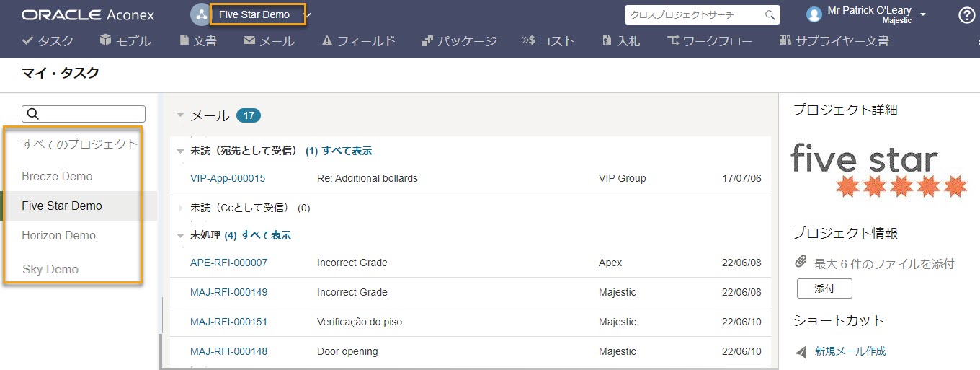Select Five Star Demo in sidebar list

pyautogui.click(x=62, y=206)
